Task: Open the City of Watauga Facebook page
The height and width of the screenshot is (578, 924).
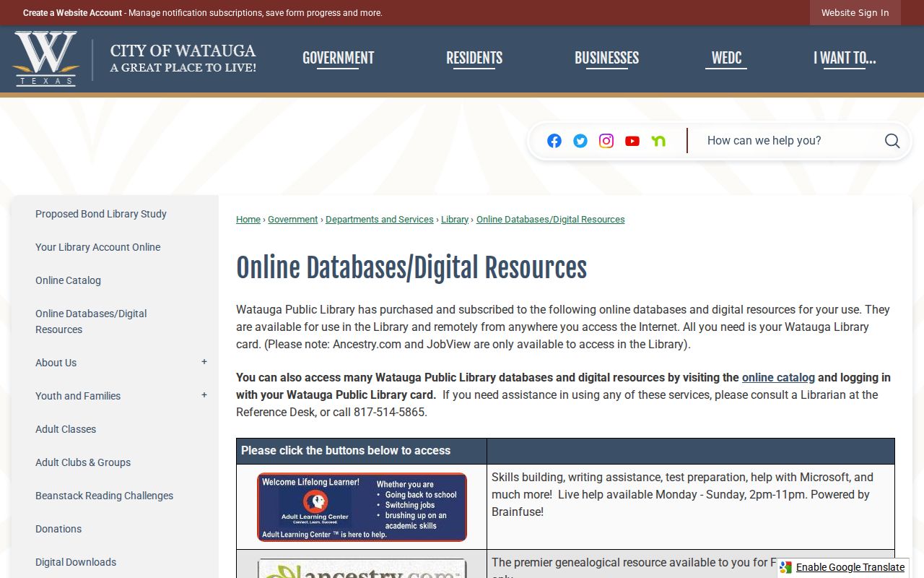Action: click(554, 141)
